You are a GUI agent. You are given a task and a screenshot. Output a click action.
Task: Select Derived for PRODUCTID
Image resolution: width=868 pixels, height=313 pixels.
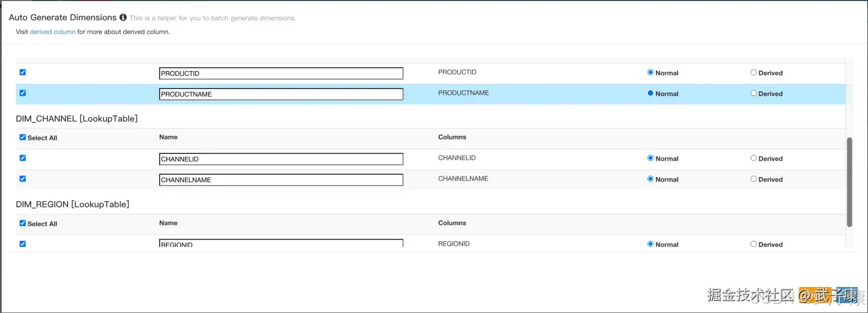753,72
